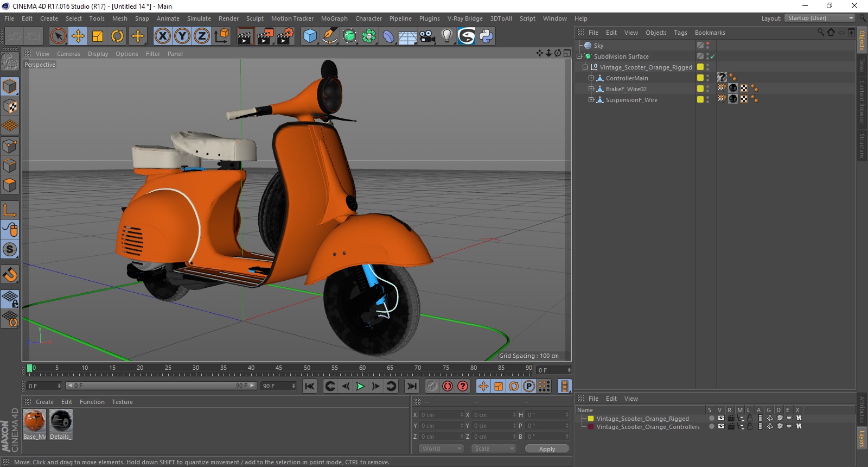868x467 pixels.
Task: Go to end of animation
Action: coord(412,386)
